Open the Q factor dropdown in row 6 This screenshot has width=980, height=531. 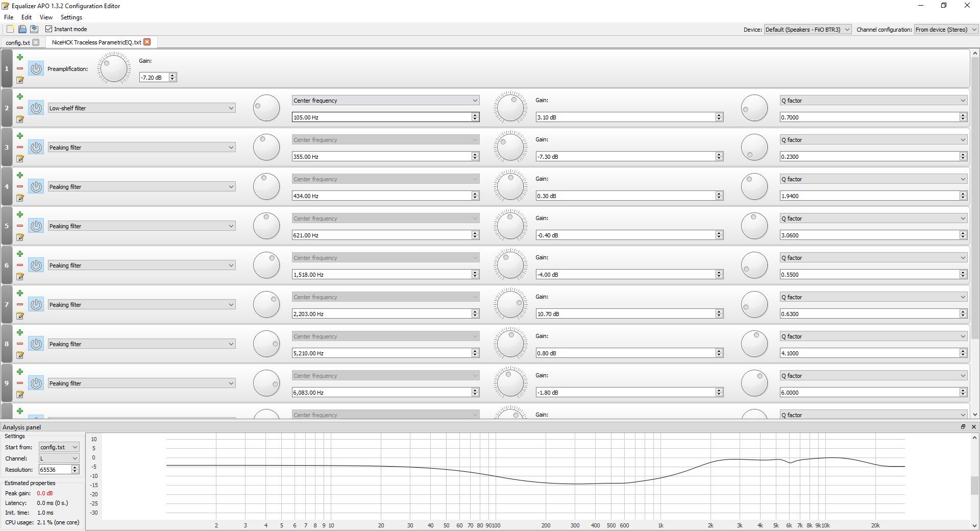click(873, 258)
